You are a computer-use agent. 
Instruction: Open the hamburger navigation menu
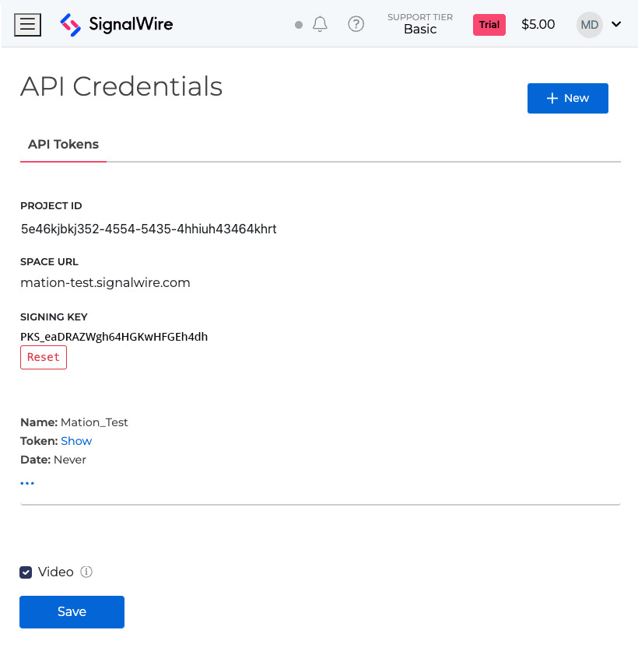(27, 24)
